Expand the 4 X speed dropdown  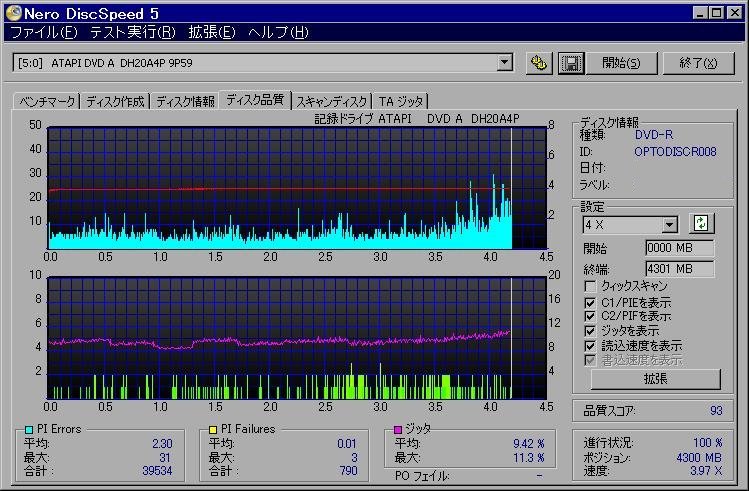point(670,224)
